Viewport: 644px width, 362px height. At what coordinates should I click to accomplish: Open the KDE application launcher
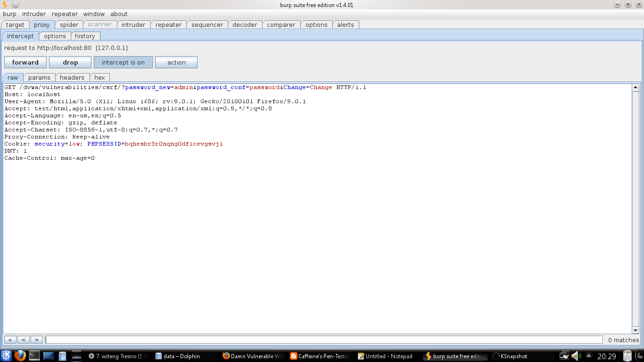(x=6, y=356)
